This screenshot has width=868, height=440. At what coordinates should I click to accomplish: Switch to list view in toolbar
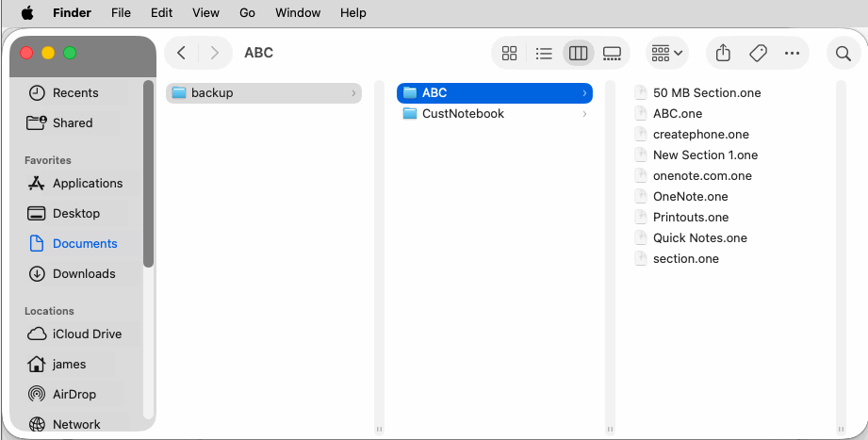pos(544,54)
